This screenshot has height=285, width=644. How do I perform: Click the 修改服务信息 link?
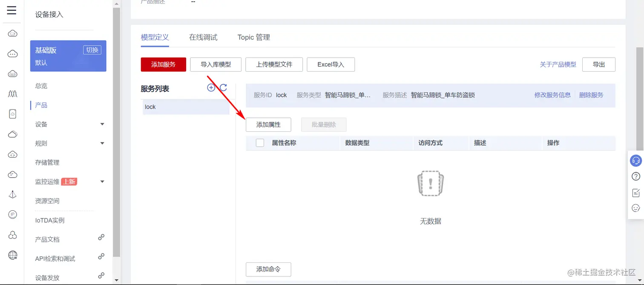point(553,95)
